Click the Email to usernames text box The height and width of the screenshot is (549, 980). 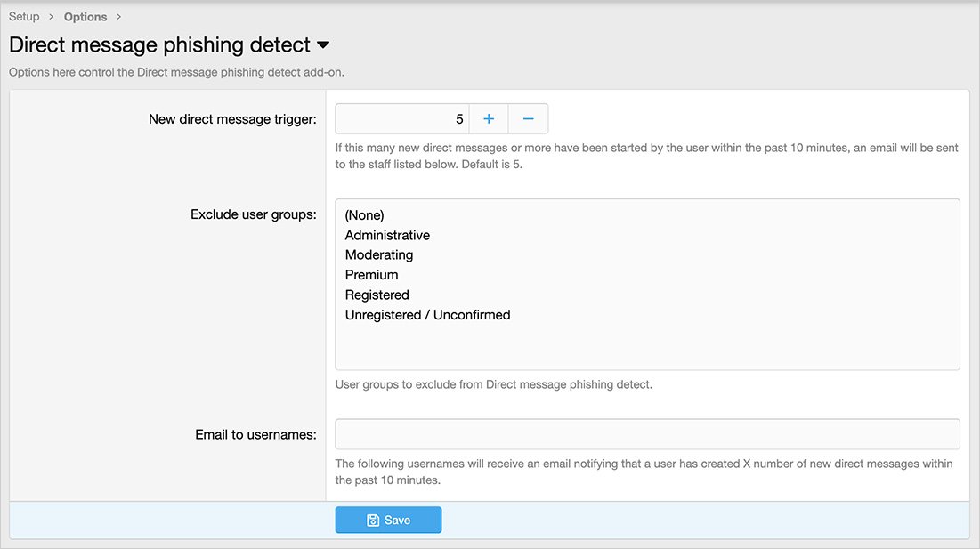(647, 434)
